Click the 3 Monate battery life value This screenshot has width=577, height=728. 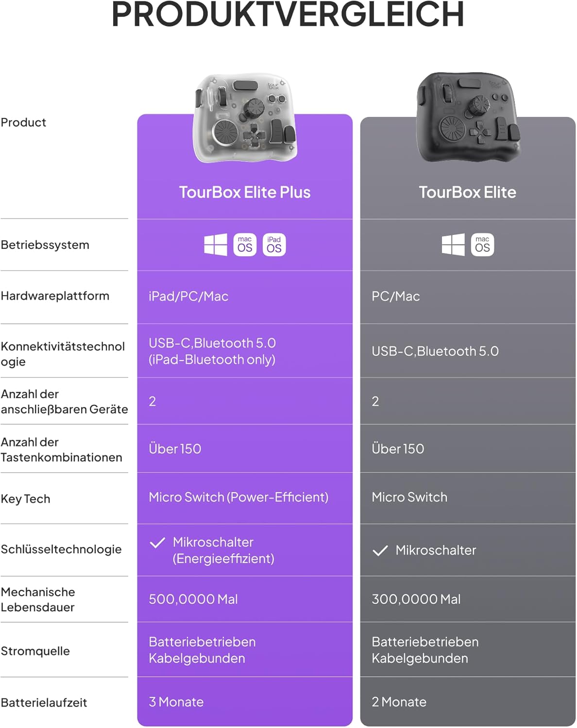pyautogui.click(x=176, y=702)
